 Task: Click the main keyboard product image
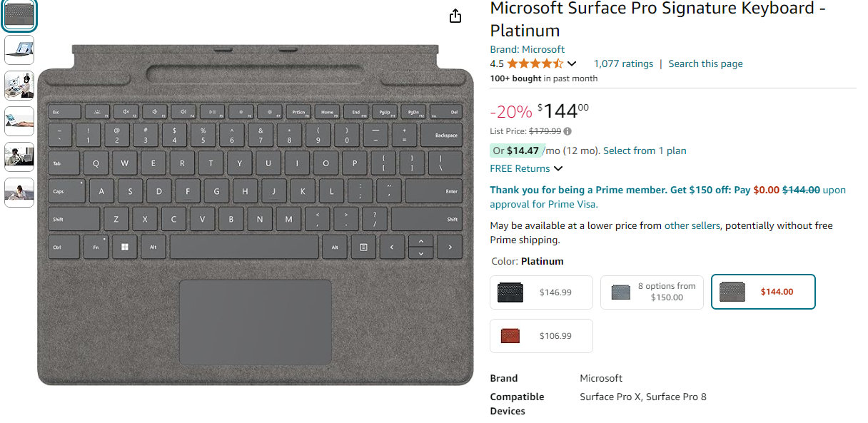[x=255, y=214]
